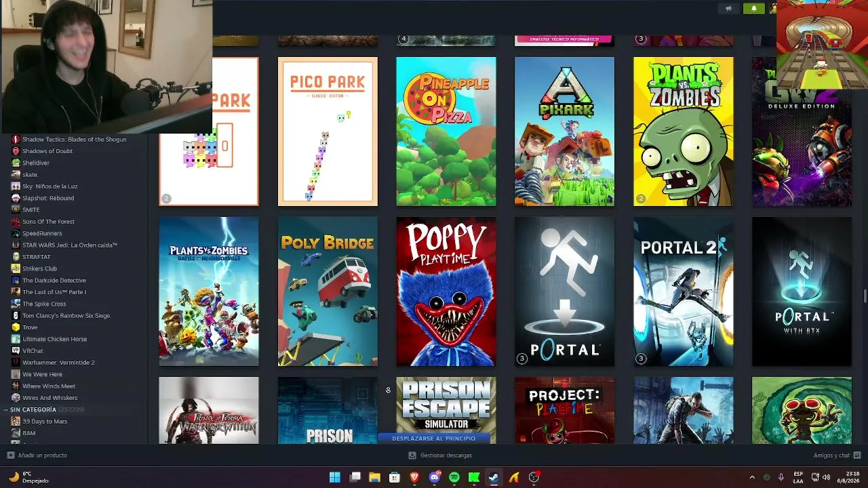The height and width of the screenshot is (488, 868).
Task: Click Añadir un producto
Action: point(37,455)
